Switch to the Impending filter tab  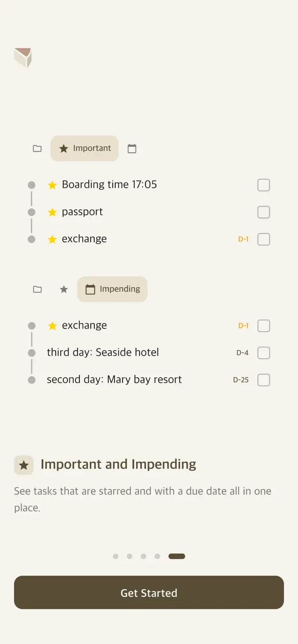112,289
